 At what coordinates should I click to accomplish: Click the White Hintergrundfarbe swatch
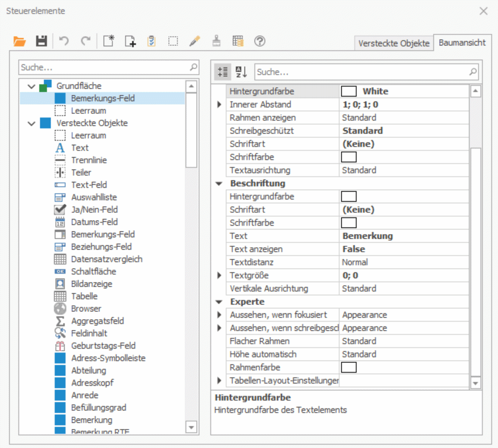pos(349,91)
